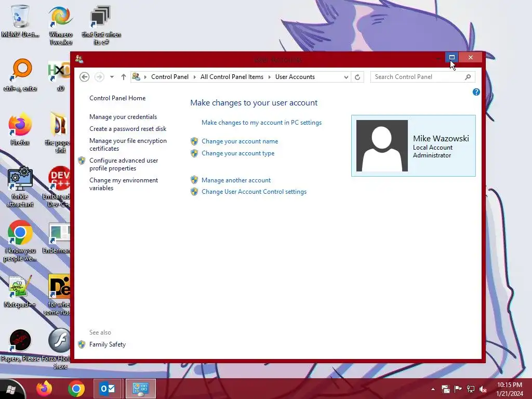Image resolution: width=532 pixels, height=399 pixels.
Task: Select User Accounts breadcrumb
Action: tap(295, 77)
